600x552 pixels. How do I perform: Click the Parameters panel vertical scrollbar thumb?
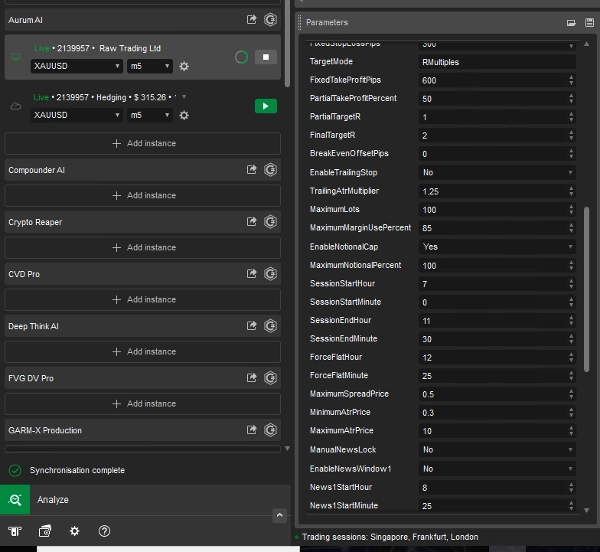[586, 289]
